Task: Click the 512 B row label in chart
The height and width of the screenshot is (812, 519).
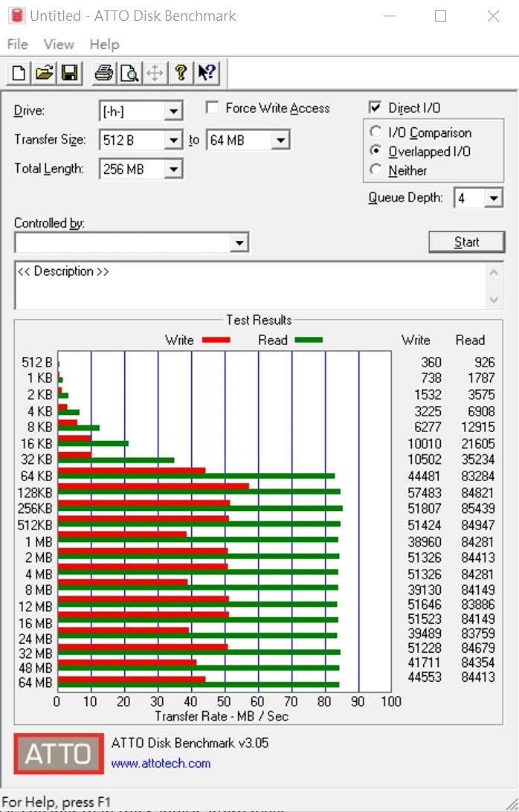Action: click(36, 362)
